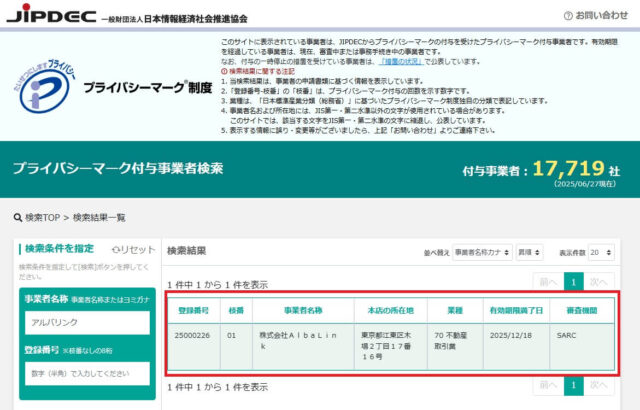Click the JIPDEC logo in header
Image resolution: width=640 pixels, height=410 pixels.
point(51,13)
